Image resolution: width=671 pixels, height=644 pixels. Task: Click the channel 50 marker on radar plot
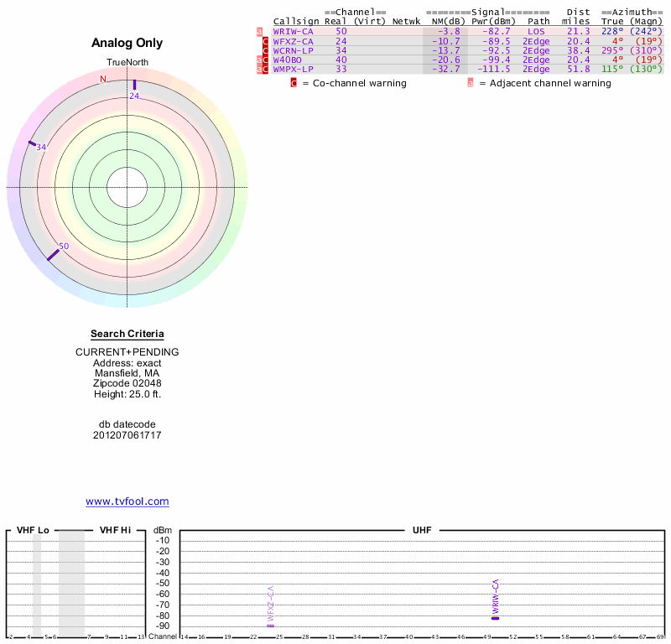point(53,253)
